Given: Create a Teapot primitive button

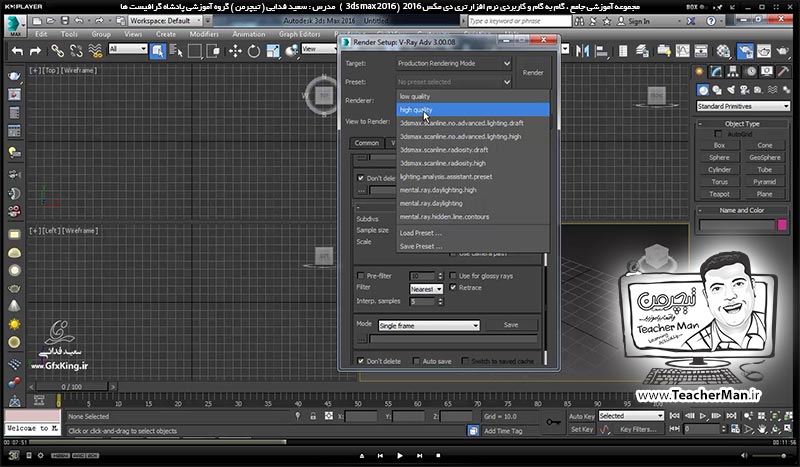Looking at the screenshot, I should coord(719,194).
